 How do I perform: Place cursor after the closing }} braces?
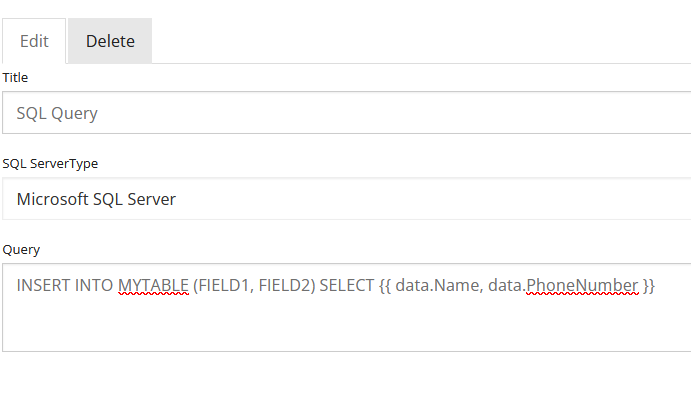656,286
